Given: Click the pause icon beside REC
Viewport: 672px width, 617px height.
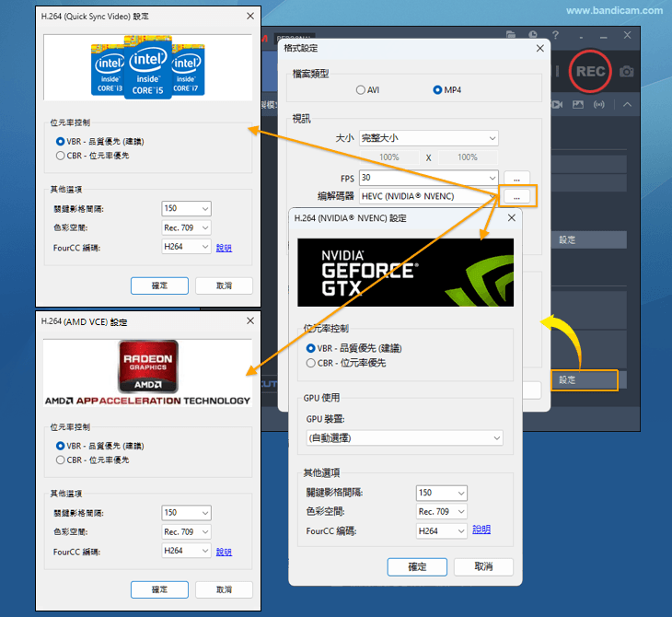Looking at the screenshot, I should click(x=557, y=71).
